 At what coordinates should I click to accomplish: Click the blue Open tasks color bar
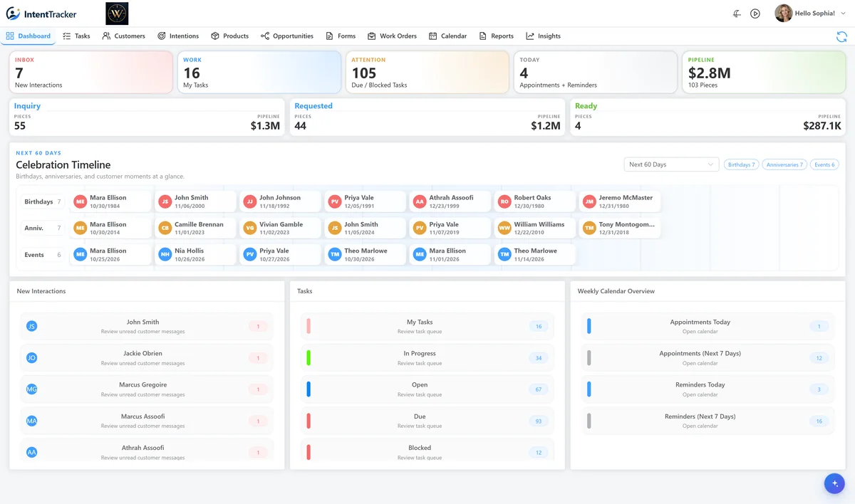(309, 389)
